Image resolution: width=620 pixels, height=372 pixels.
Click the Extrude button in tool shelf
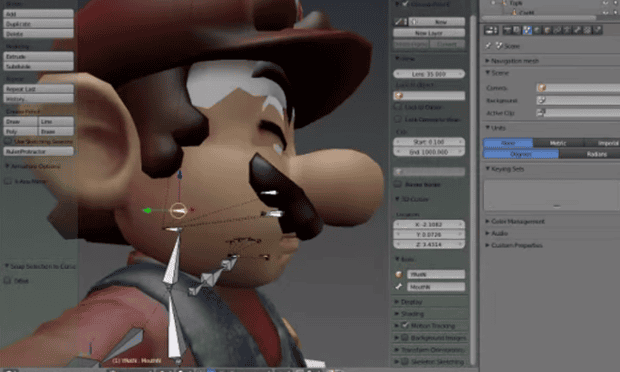pos(38,57)
